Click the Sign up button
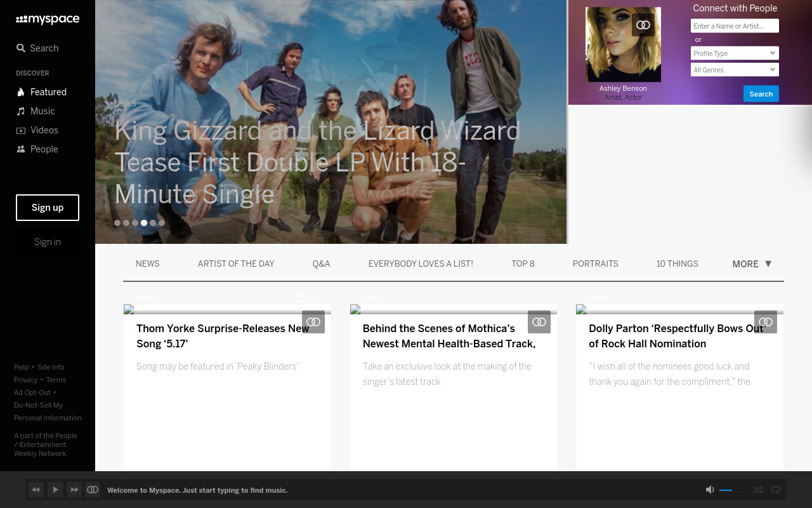This screenshot has width=812, height=508. coord(48,208)
